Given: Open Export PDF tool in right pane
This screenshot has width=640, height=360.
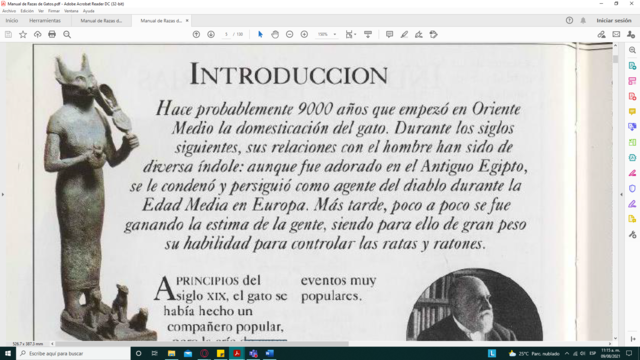Looking at the screenshot, I should [x=632, y=66].
